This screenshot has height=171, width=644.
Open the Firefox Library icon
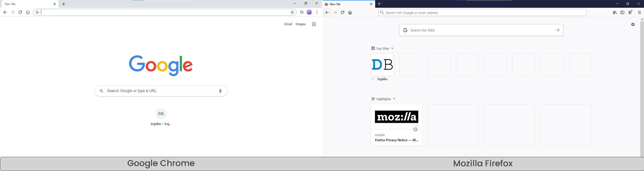(x=615, y=13)
